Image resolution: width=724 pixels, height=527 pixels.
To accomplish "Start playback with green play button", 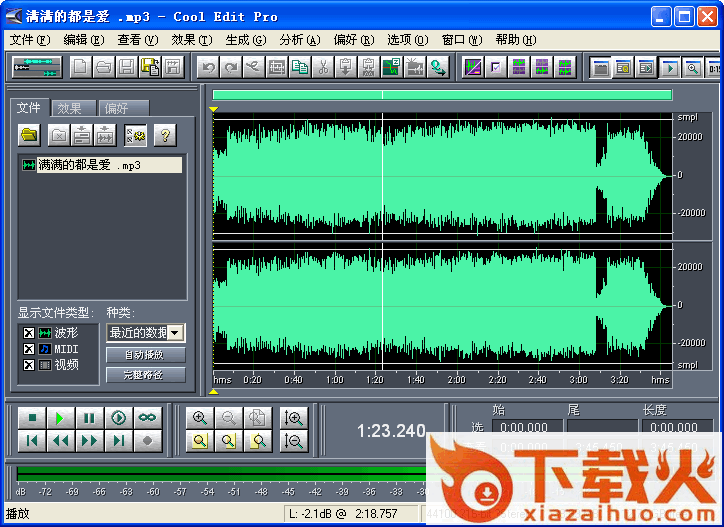I will (60, 418).
